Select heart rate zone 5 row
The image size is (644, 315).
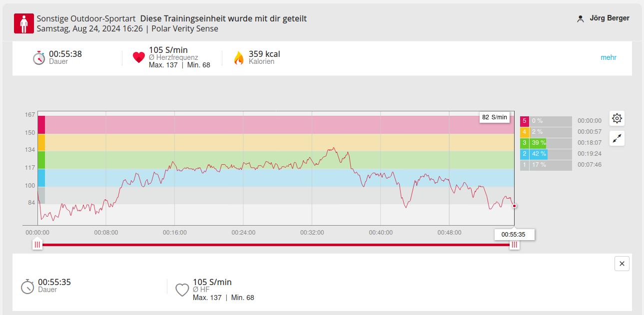pyautogui.click(x=546, y=121)
